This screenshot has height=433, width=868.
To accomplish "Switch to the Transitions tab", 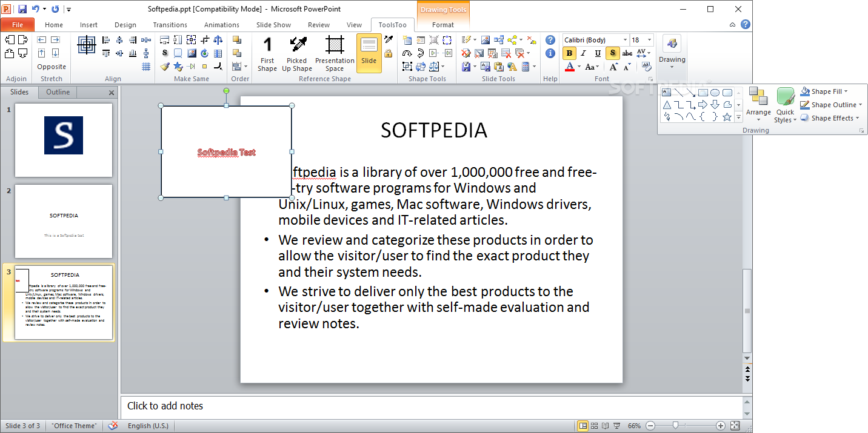I will pos(170,25).
